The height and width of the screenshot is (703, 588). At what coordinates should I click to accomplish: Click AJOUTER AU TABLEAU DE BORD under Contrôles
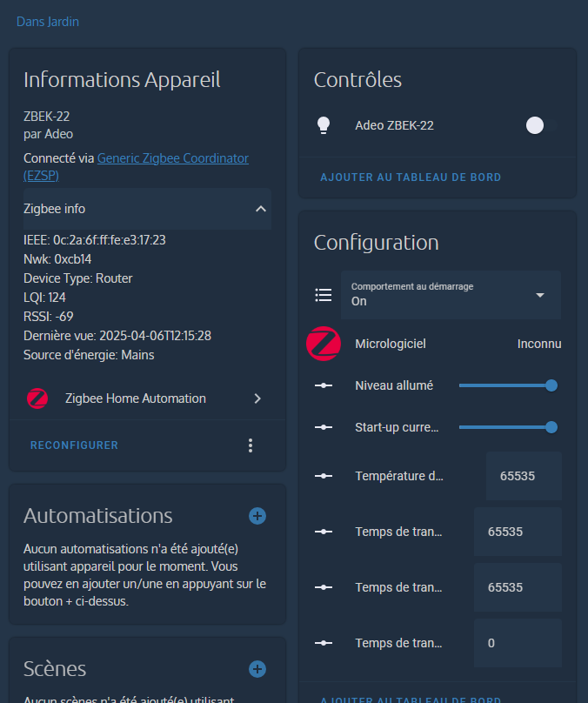(411, 177)
